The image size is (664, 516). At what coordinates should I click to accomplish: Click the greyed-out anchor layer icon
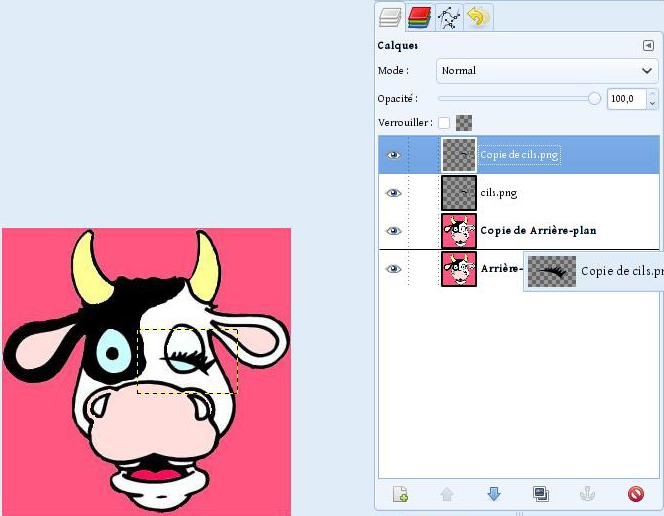(x=588, y=494)
